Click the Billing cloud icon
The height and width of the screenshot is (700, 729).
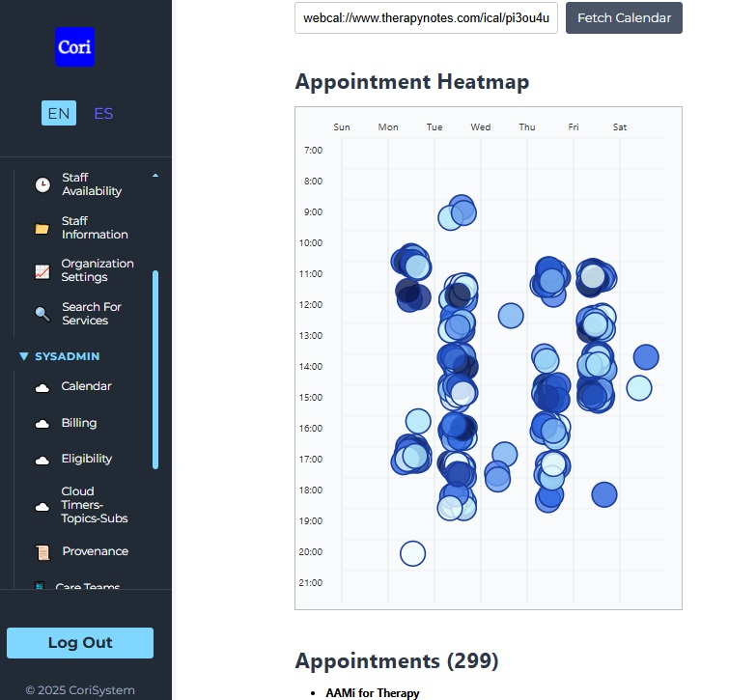[x=42, y=424]
